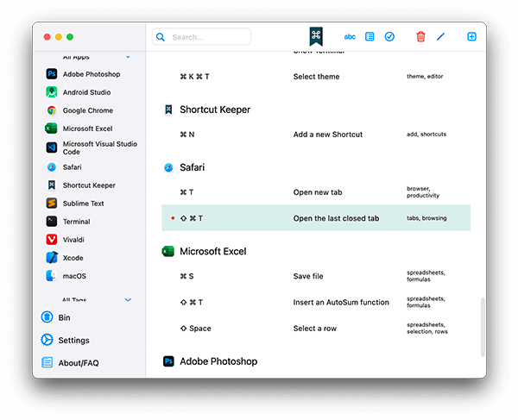Delete the shortcut with the red trash icon
This screenshot has width=518, height=420.
pos(420,36)
